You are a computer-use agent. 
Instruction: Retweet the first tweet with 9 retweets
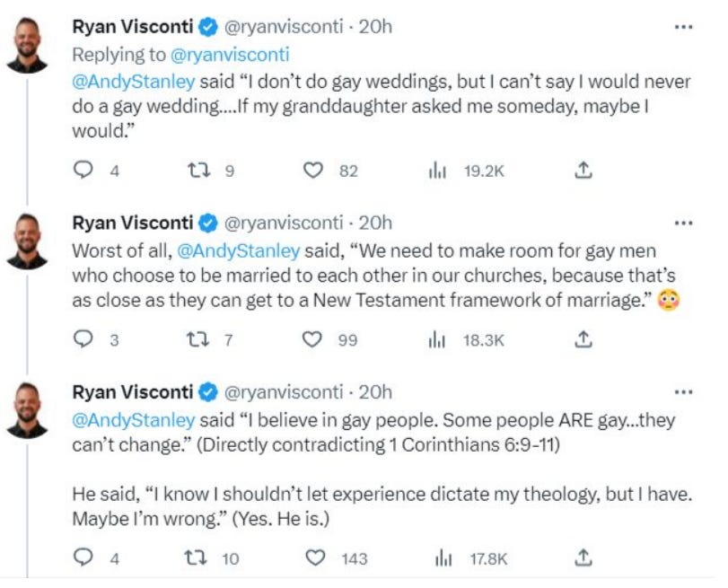[198, 170]
